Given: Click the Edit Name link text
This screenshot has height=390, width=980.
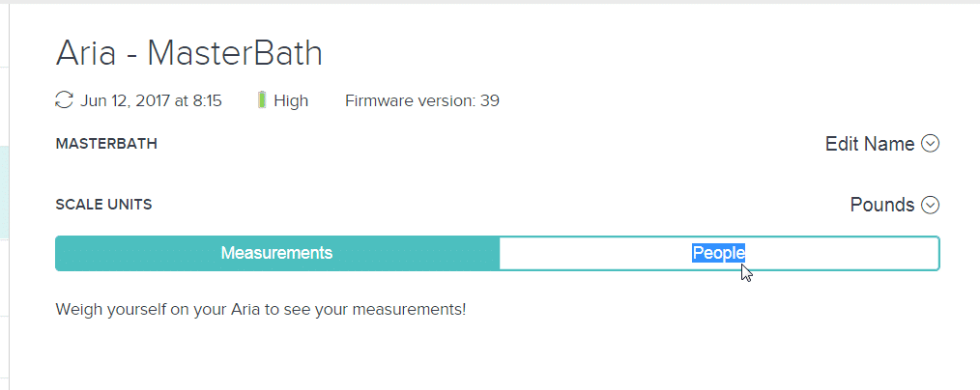Looking at the screenshot, I should pyautogui.click(x=869, y=144).
